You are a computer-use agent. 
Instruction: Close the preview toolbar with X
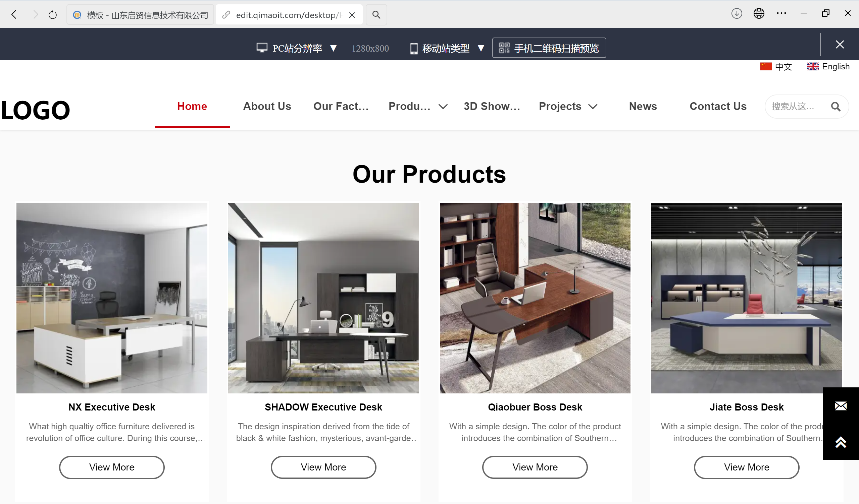coord(840,44)
